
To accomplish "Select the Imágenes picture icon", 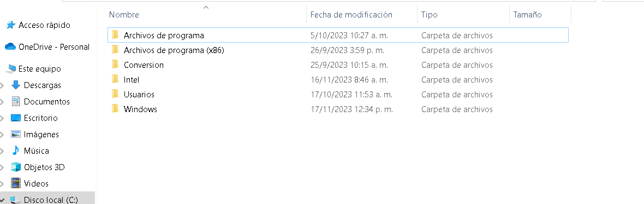I will click(x=16, y=135).
